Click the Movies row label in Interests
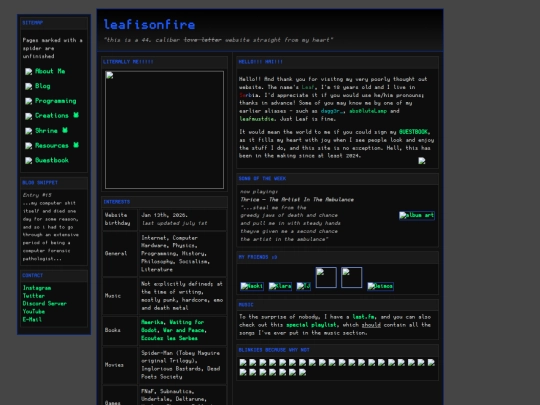The height and width of the screenshot is (405, 540). point(114,365)
